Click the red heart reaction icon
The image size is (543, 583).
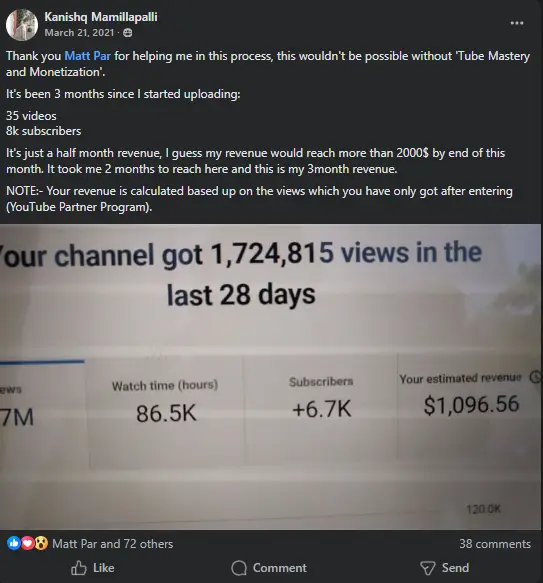[28, 543]
